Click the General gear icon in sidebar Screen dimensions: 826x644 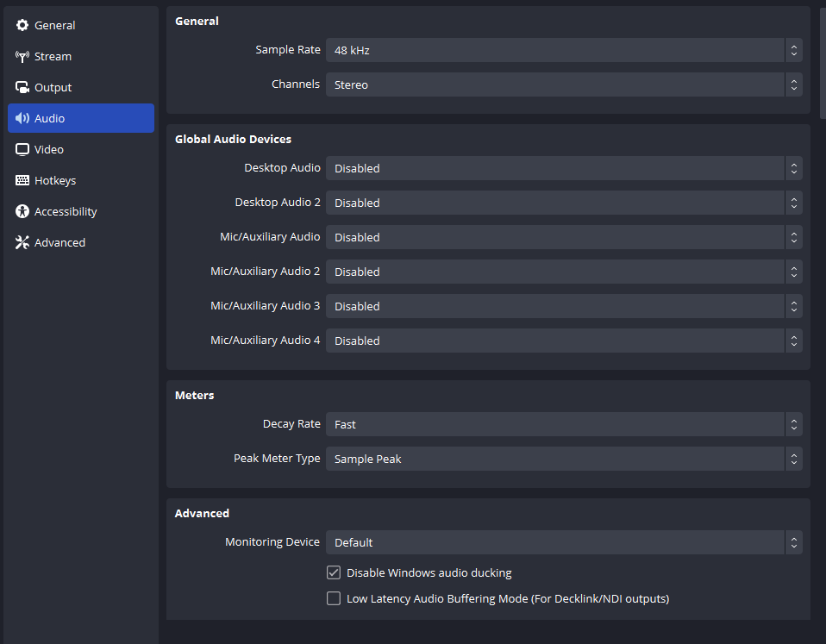pos(22,26)
